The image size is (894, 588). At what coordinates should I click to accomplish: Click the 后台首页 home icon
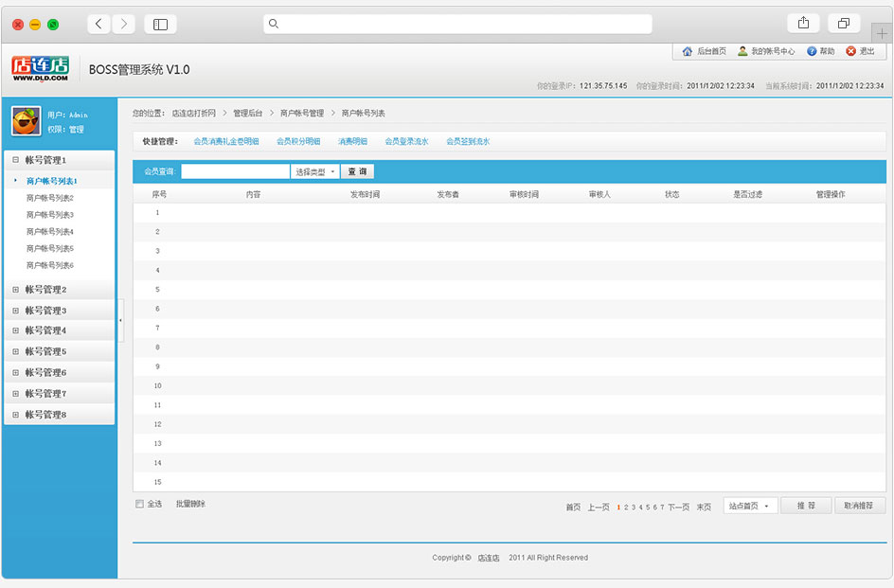tap(688, 51)
